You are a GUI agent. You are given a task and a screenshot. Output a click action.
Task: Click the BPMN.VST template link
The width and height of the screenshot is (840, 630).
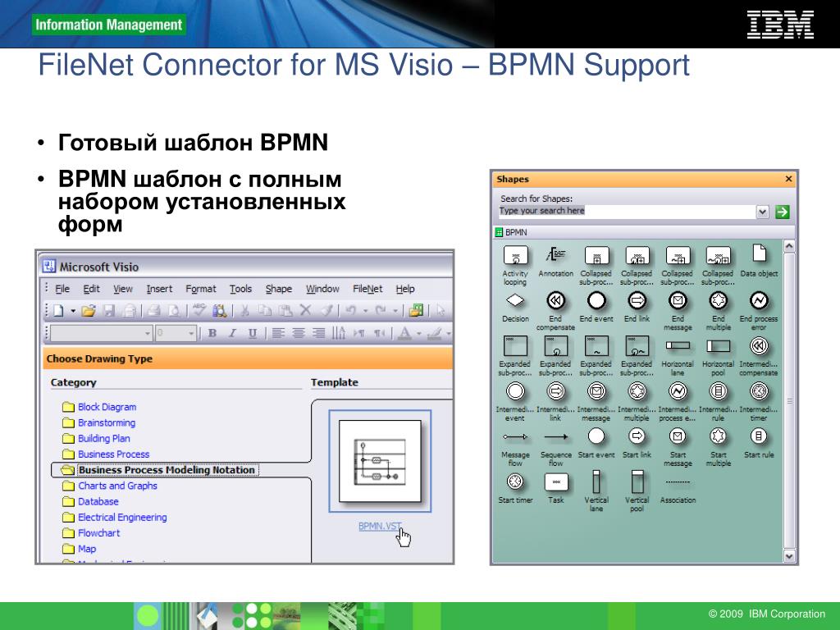(379, 526)
